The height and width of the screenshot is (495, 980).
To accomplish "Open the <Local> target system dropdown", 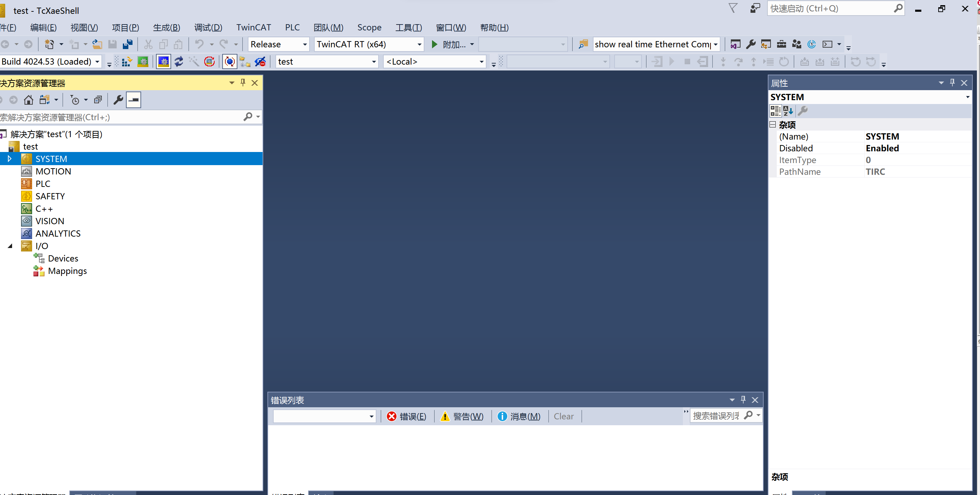I will (x=435, y=62).
